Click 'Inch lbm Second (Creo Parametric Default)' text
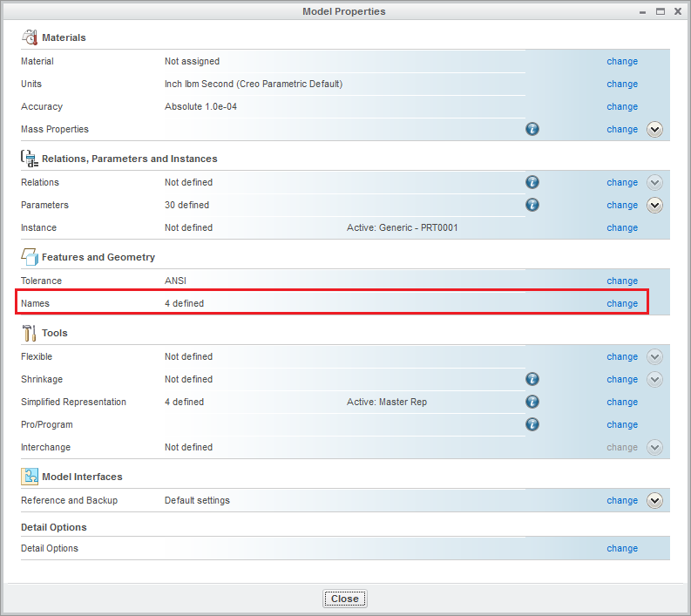The image size is (691, 616). click(x=254, y=84)
